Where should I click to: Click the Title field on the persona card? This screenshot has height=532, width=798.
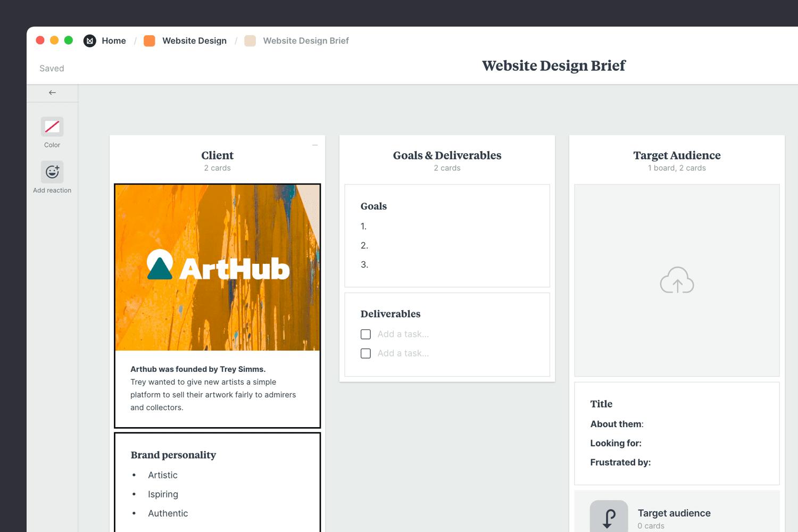pyautogui.click(x=601, y=404)
